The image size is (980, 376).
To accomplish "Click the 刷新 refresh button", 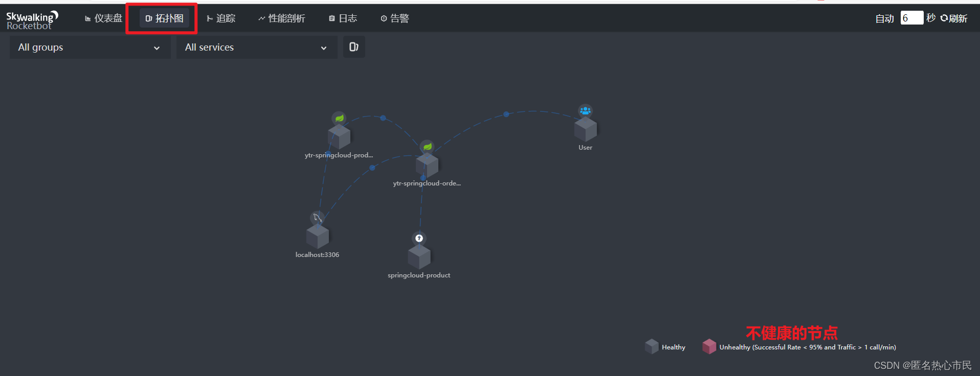I will (954, 18).
